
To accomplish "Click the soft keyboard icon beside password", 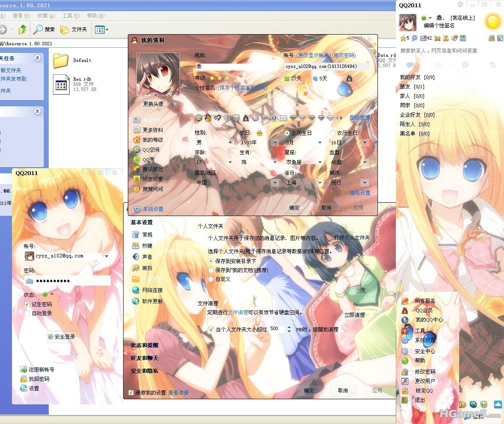I will [x=29, y=281].
